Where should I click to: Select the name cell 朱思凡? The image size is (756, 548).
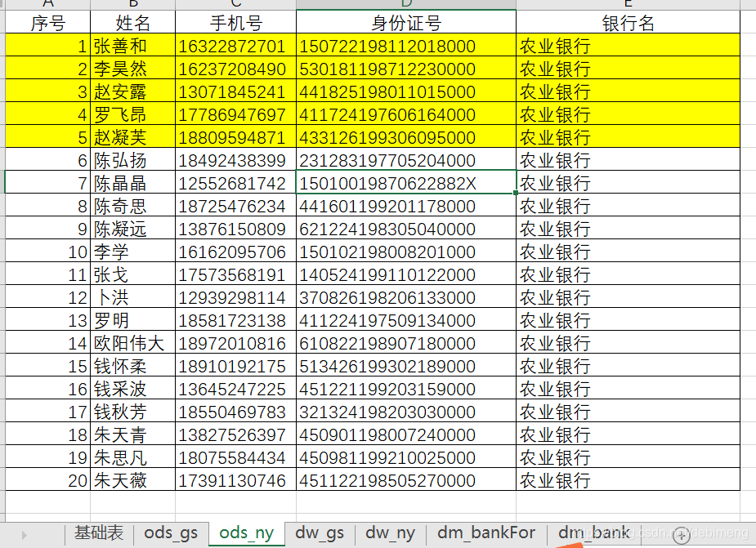pos(132,457)
